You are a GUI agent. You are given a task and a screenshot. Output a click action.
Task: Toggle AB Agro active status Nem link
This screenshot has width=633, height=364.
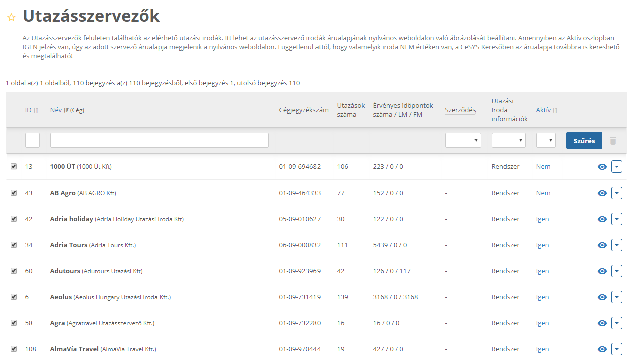tap(543, 193)
